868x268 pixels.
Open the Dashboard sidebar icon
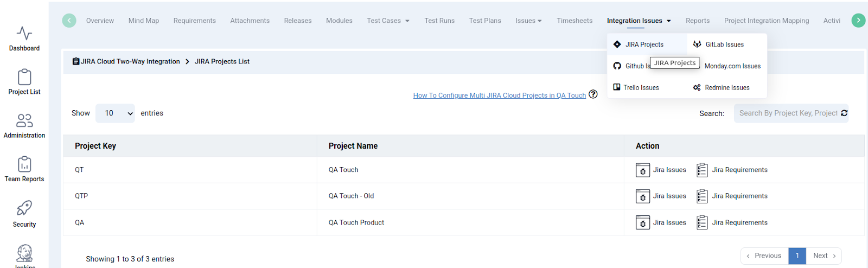24,39
